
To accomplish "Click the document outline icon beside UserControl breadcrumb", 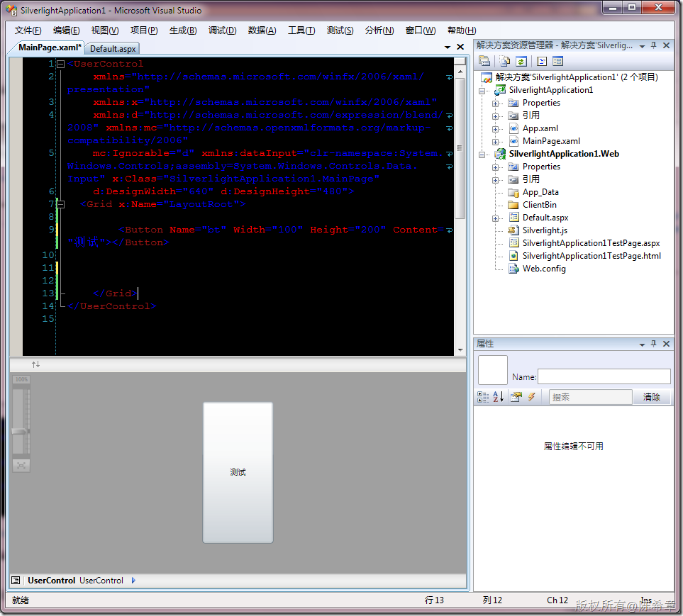I will pos(16,580).
